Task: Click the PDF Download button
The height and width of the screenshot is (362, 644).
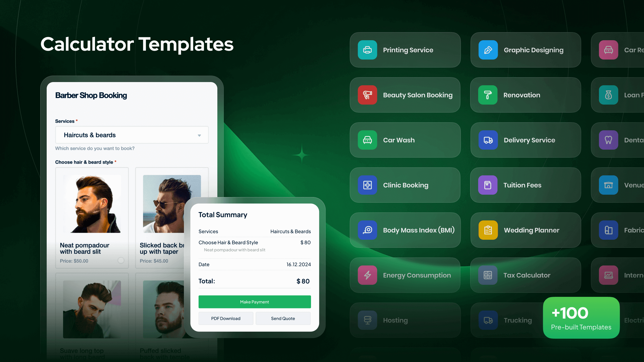Action: coord(225,318)
